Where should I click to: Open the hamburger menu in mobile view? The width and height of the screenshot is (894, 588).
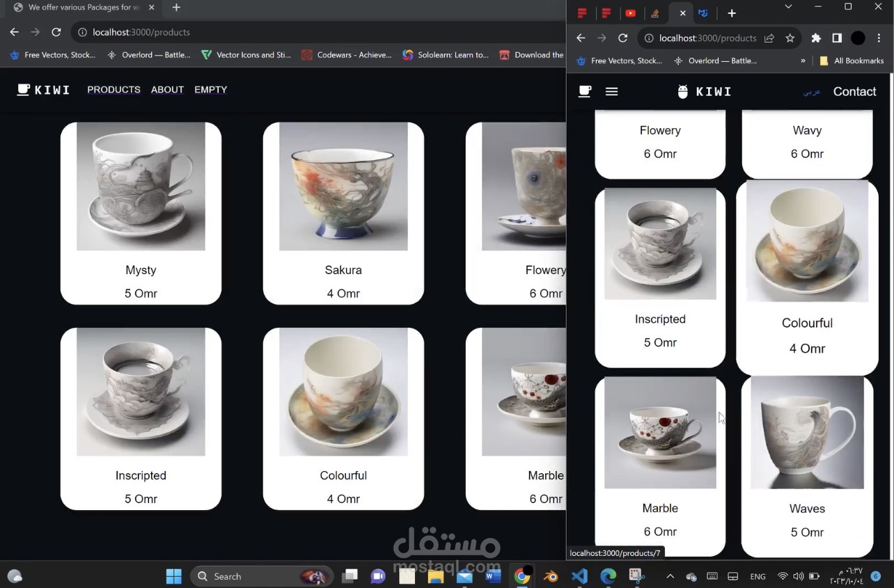[x=611, y=91]
